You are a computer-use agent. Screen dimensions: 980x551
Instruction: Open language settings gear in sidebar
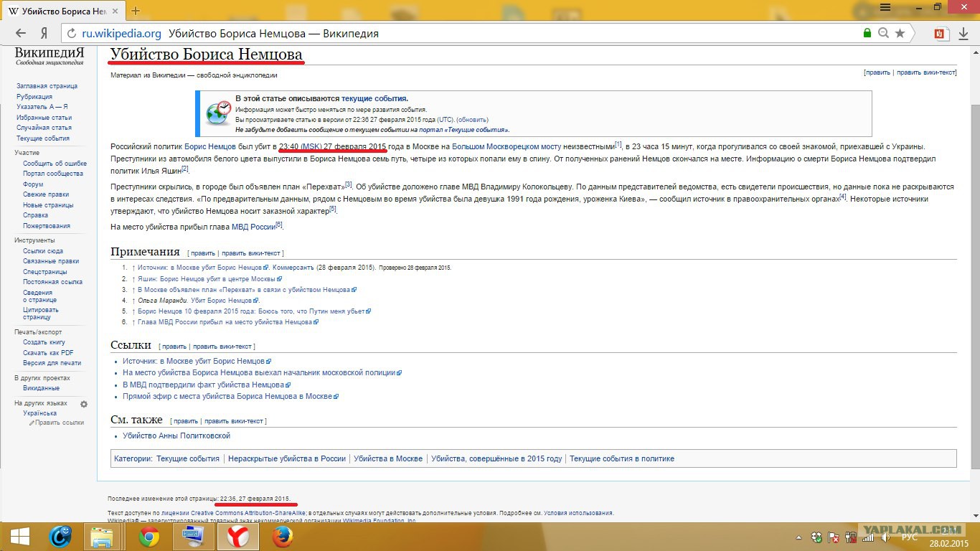[84, 404]
